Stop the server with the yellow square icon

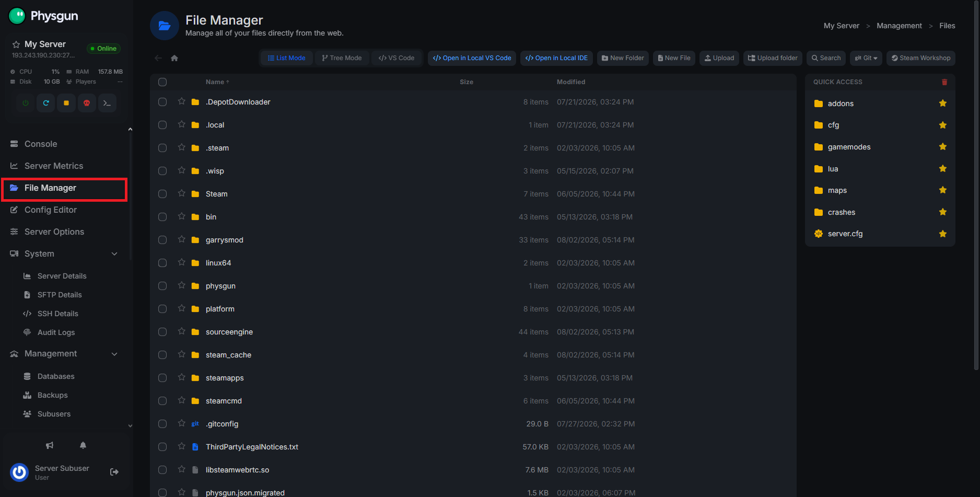(x=66, y=103)
